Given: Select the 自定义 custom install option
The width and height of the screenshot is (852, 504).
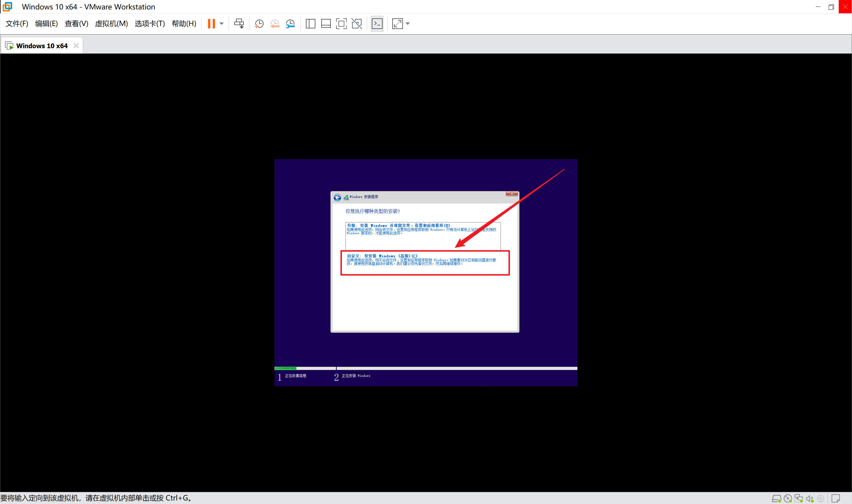Looking at the screenshot, I should pos(425,262).
